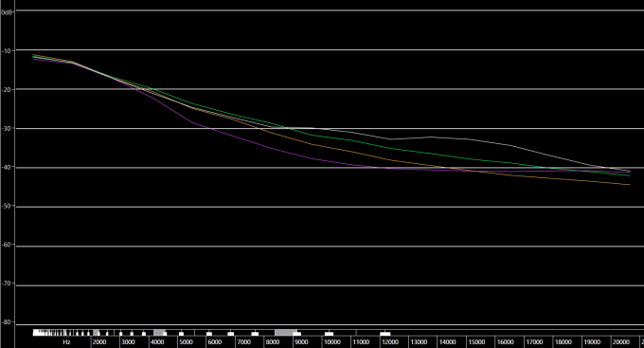Select the white band marker above 12000 Hz
This screenshot has height=348, width=644.
click(385, 334)
